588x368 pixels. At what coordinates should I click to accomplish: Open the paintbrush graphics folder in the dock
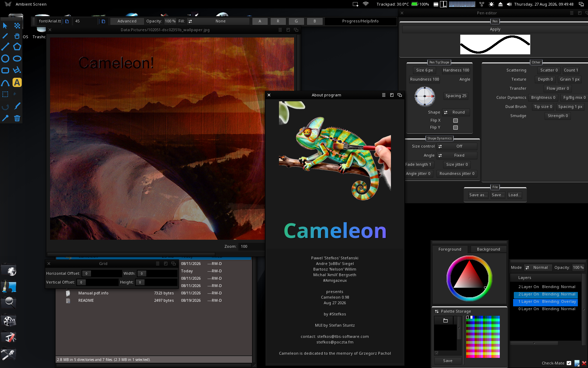9,287
